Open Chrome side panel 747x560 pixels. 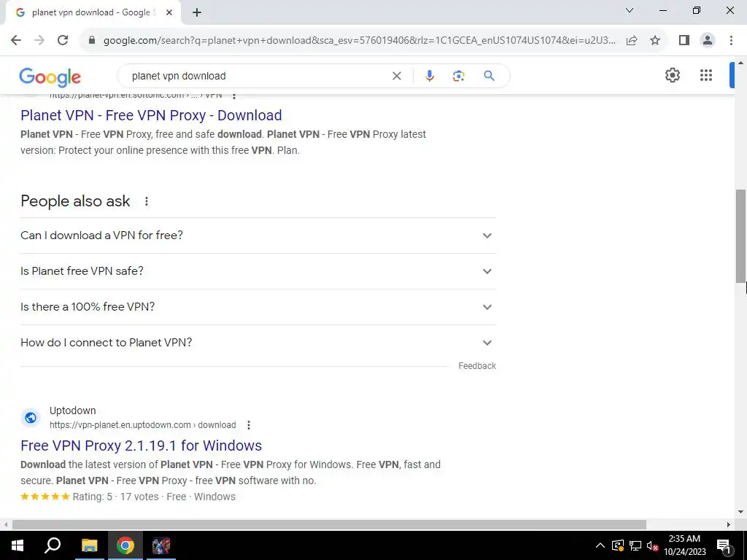click(684, 41)
